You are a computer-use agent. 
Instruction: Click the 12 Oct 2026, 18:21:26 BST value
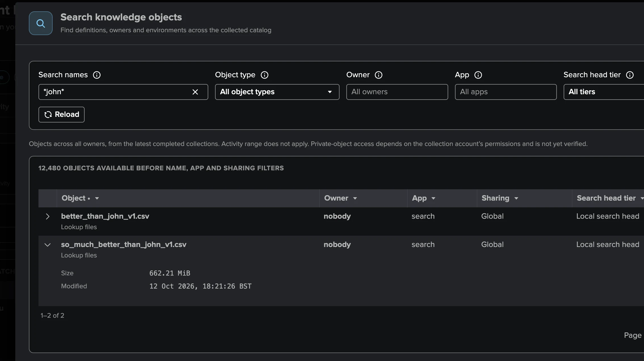point(200,286)
